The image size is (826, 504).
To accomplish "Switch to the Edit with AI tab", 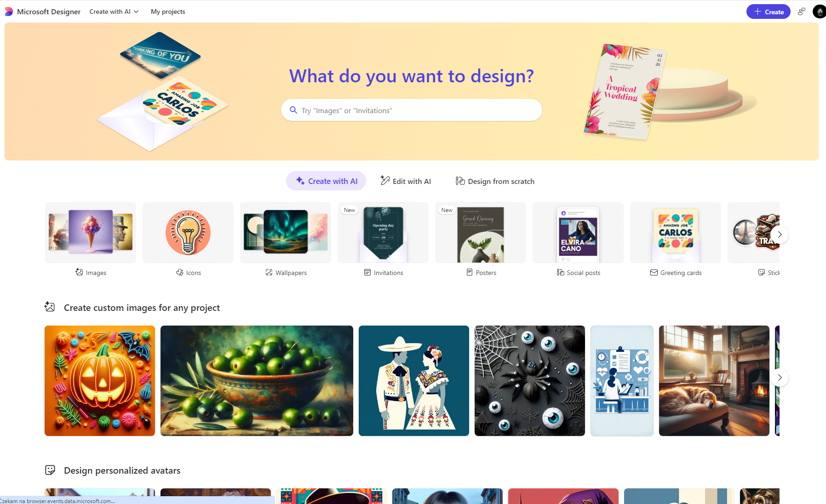I will click(x=406, y=181).
